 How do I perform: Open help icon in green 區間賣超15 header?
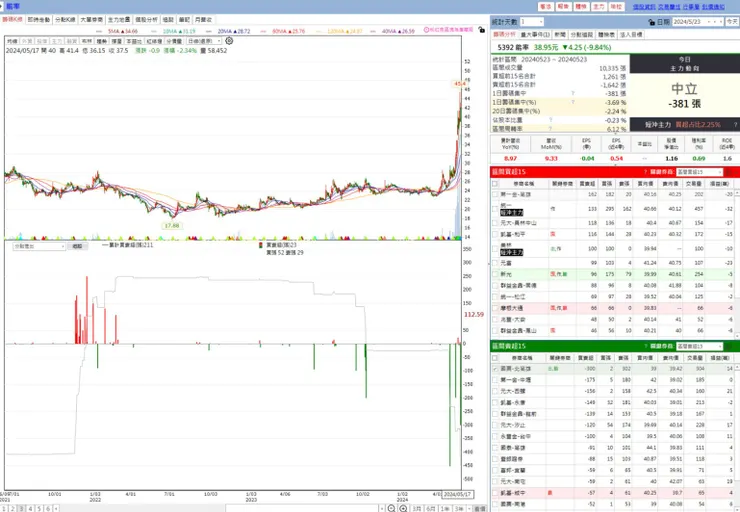coord(645,346)
